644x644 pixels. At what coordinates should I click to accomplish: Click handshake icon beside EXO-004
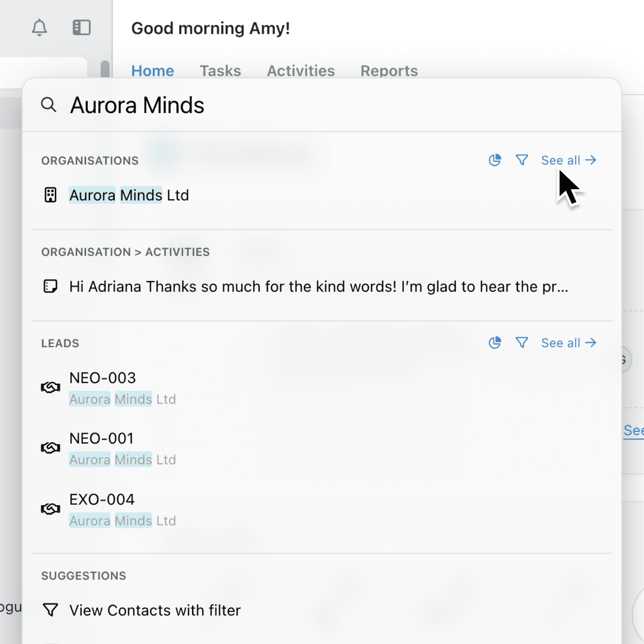pyautogui.click(x=50, y=509)
